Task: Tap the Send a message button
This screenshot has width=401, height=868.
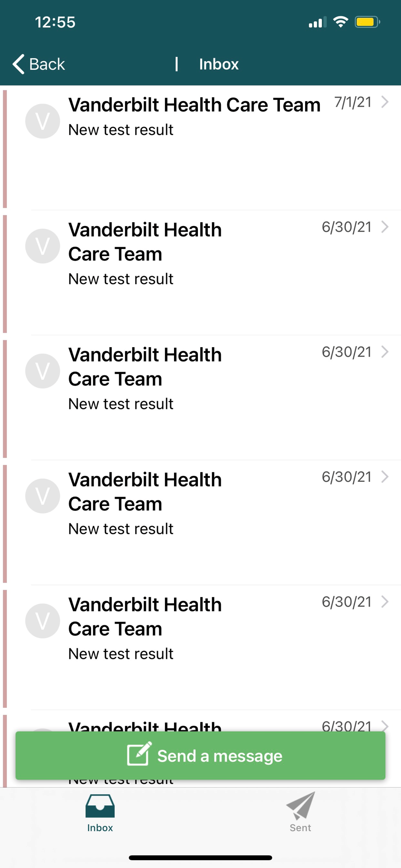Action: coord(200,756)
